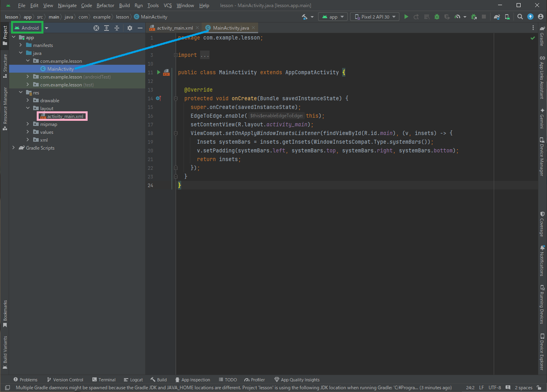Open the Profiler tool window
This screenshot has width=547, height=392.
255,380
